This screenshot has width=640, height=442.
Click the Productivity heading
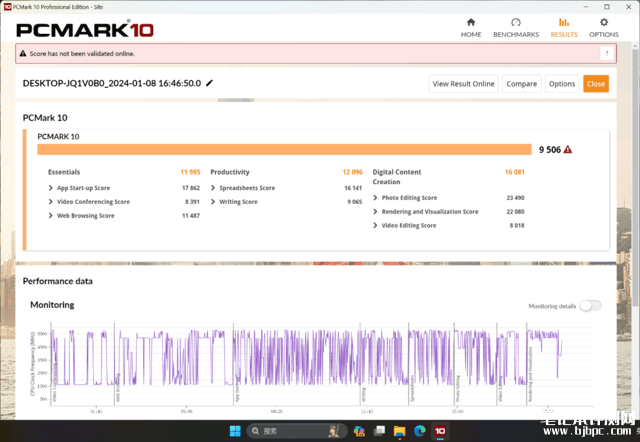pos(230,172)
